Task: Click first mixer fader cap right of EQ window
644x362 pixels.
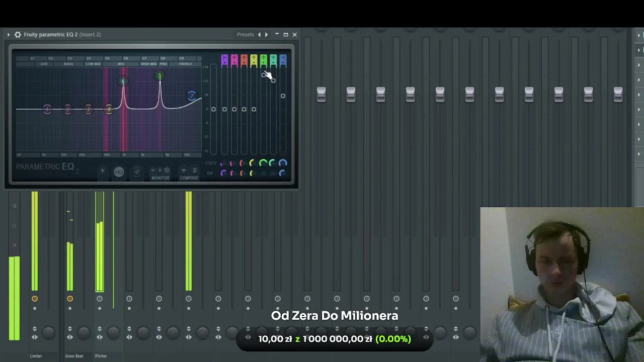Action: pyautogui.click(x=321, y=94)
